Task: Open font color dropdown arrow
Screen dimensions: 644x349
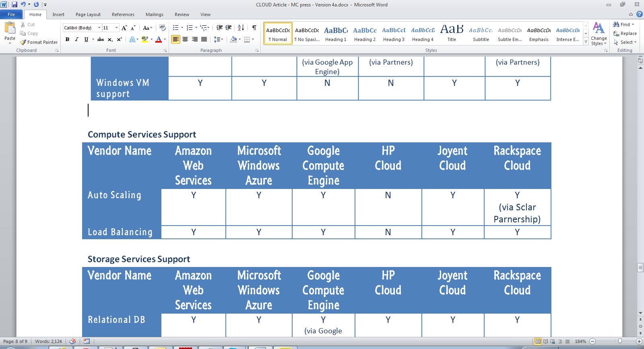Action: 165,39
